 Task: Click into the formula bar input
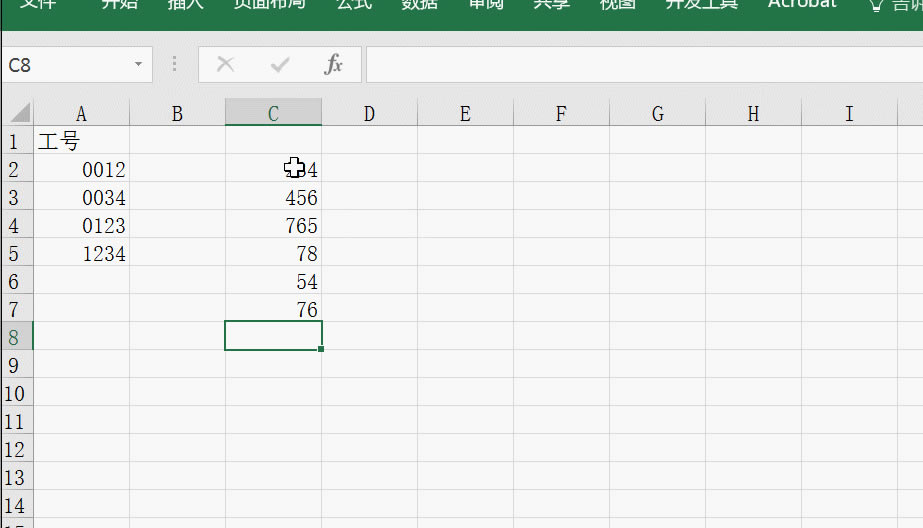(644, 64)
